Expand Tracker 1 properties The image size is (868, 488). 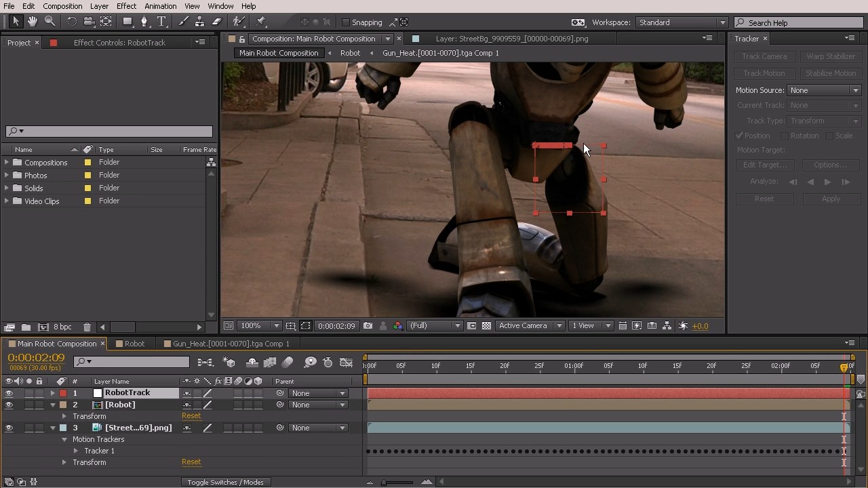76,451
